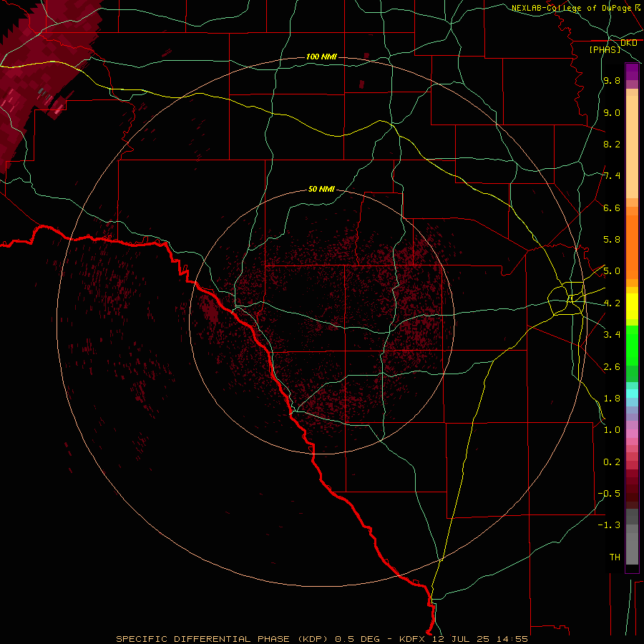Click the 5.8 scale value
The image size is (644, 644).
click(x=612, y=240)
